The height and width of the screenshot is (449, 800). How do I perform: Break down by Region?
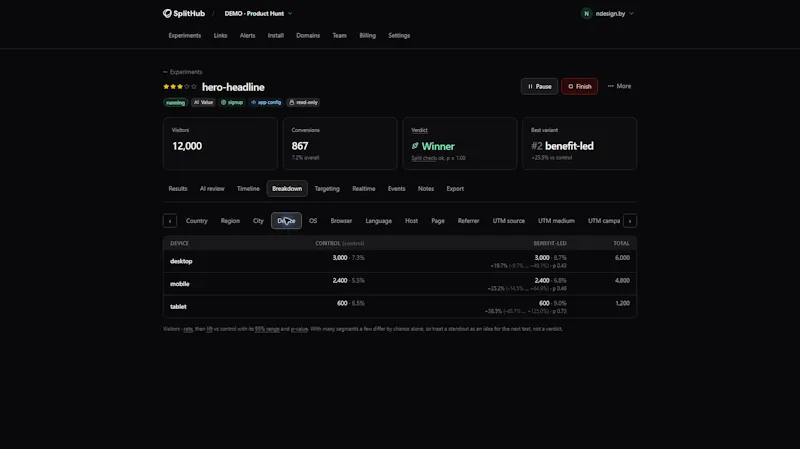pyautogui.click(x=230, y=221)
